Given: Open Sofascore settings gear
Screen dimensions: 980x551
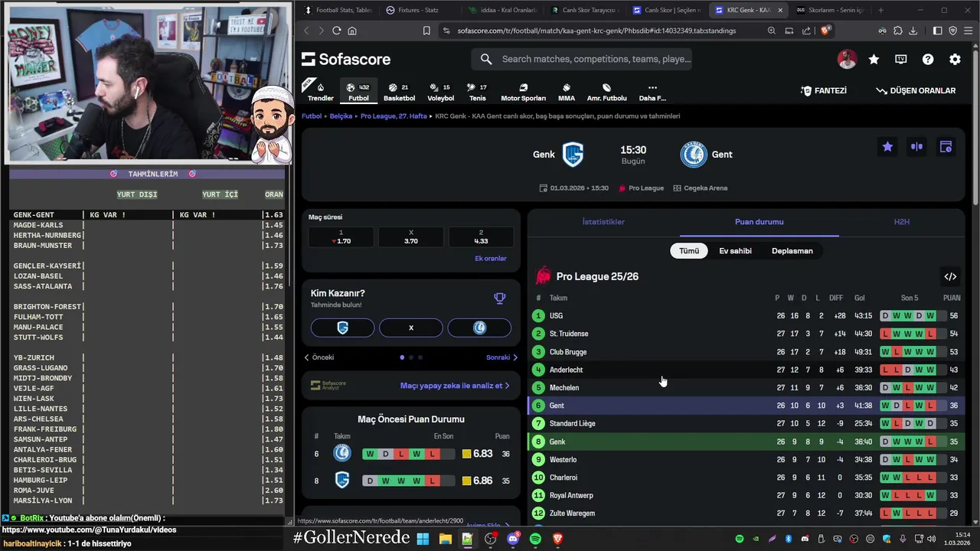Looking at the screenshot, I should pyautogui.click(x=955, y=59).
